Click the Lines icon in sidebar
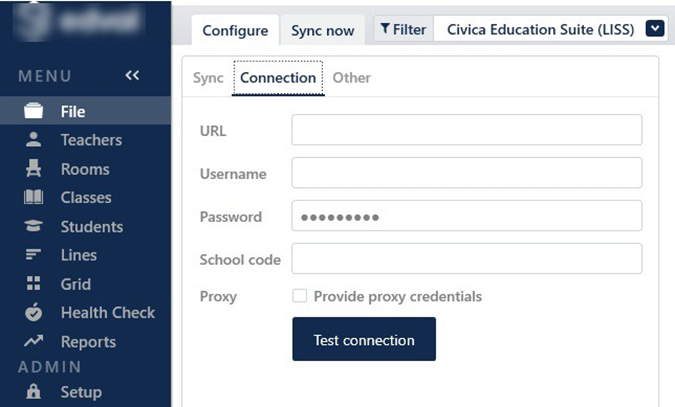675x407 pixels. coord(33,256)
